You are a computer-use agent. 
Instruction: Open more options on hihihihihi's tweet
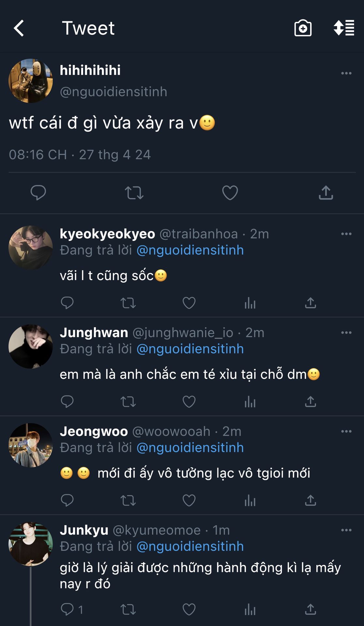click(x=346, y=73)
